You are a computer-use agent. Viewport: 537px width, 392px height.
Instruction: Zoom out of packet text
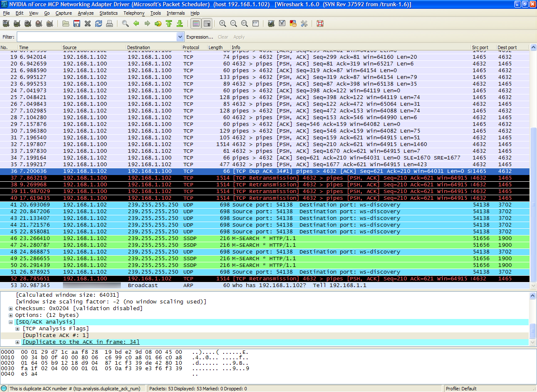pos(234,24)
